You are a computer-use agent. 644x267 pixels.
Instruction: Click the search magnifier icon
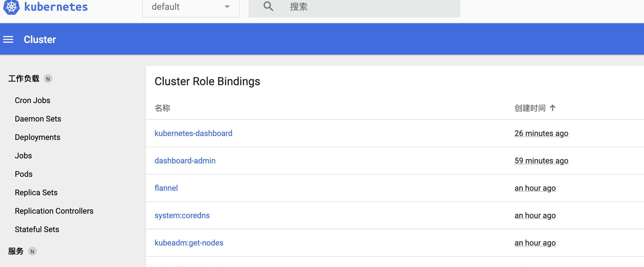pos(268,6)
